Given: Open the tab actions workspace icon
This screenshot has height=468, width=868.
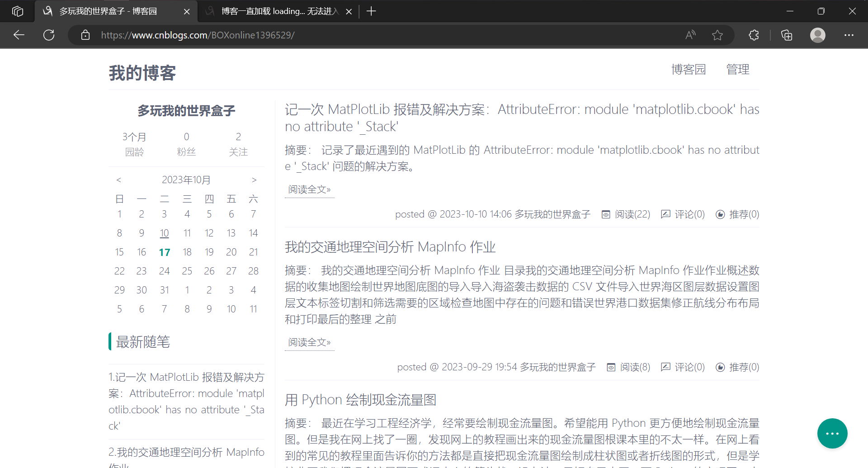Looking at the screenshot, I should tap(17, 11).
